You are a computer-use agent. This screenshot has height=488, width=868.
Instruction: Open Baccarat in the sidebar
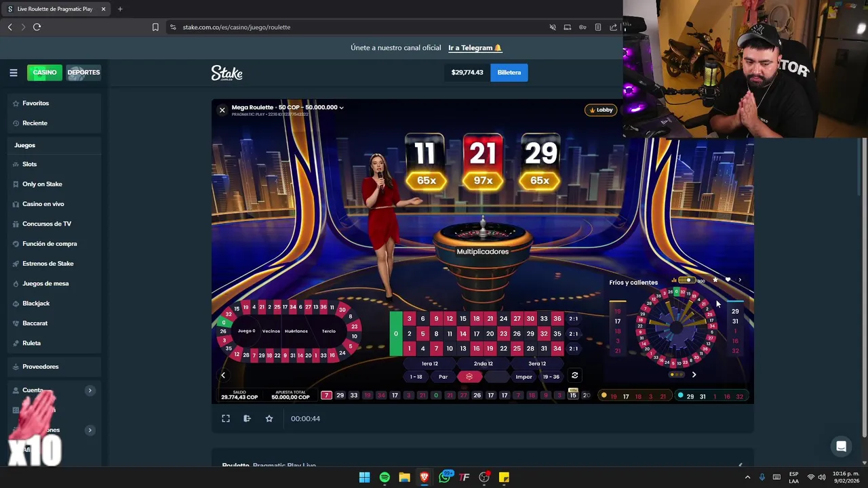[x=54, y=323]
